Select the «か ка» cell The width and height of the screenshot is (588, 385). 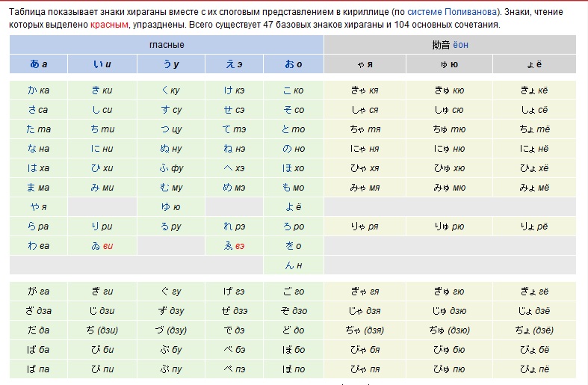(x=39, y=90)
